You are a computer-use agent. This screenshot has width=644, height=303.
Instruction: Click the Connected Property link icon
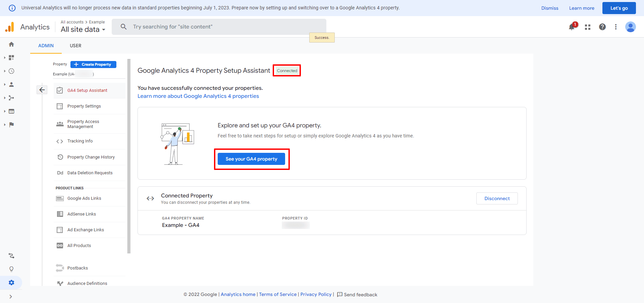click(150, 198)
